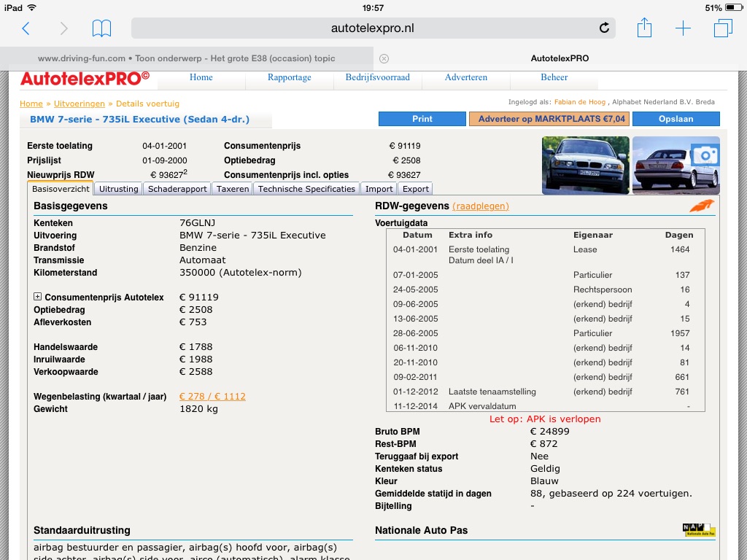747x560 pixels.
Task: Open the € 278 / € 1112 wegenbelasting link
Action: pos(212,396)
